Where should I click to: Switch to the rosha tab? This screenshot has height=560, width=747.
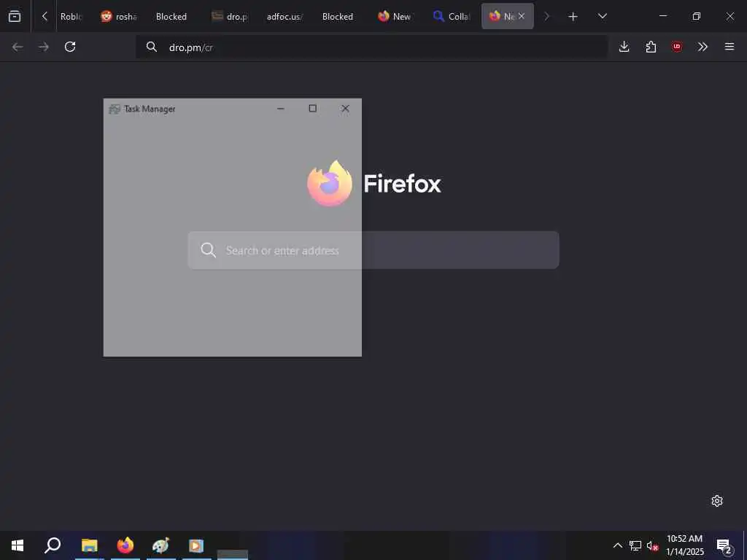[x=119, y=17]
